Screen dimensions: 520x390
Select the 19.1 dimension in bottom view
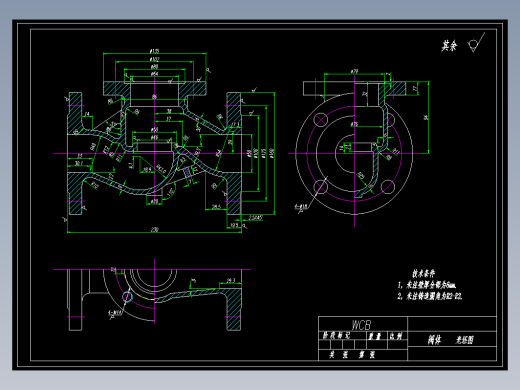[231, 281]
